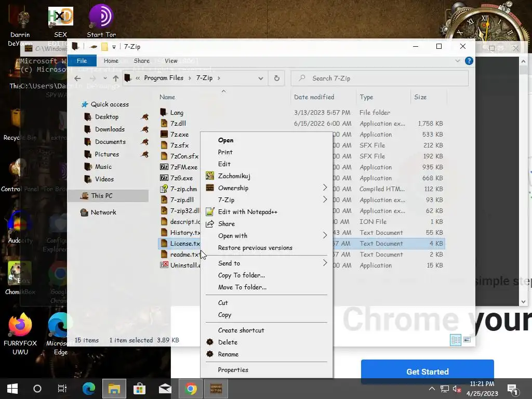Switch to Chrome on the taskbar
Viewport: 532px width, 399px height.
(191, 389)
